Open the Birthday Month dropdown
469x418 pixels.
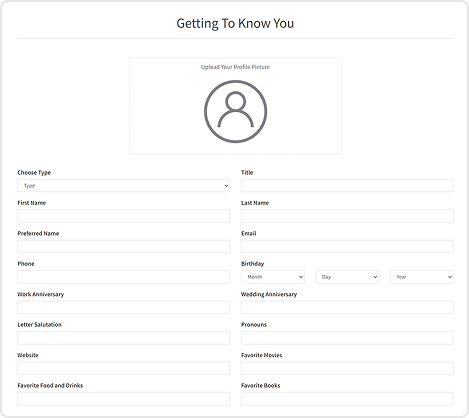[x=273, y=277]
